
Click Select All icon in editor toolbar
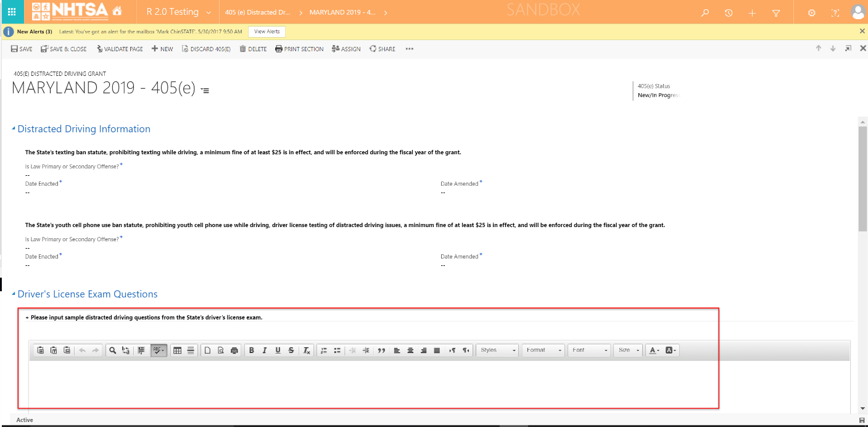141,350
